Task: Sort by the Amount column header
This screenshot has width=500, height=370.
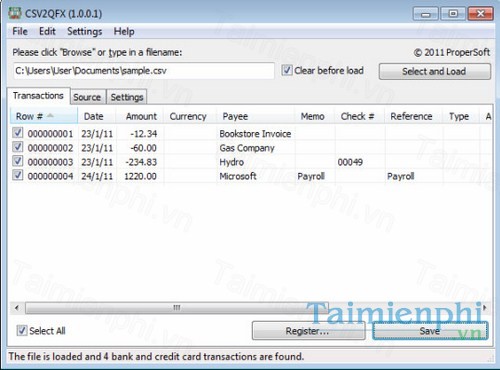Action: click(140, 116)
